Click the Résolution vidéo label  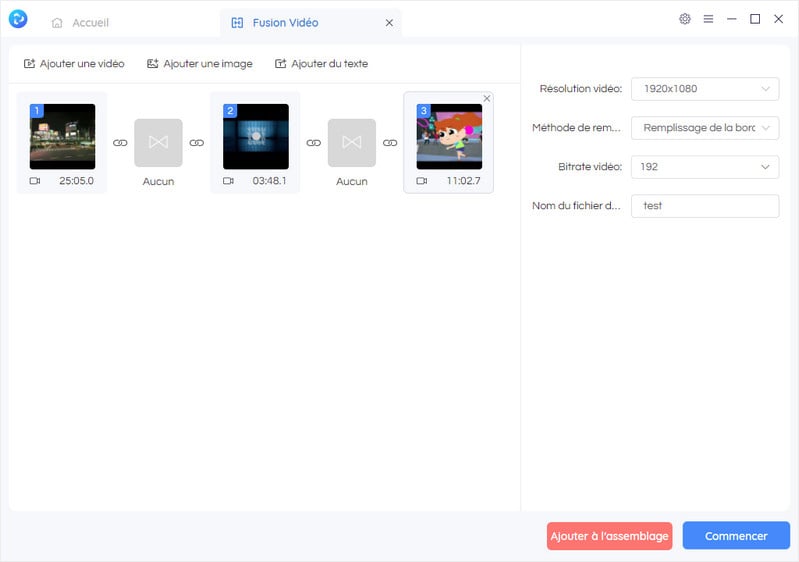click(x=581, y=89)
